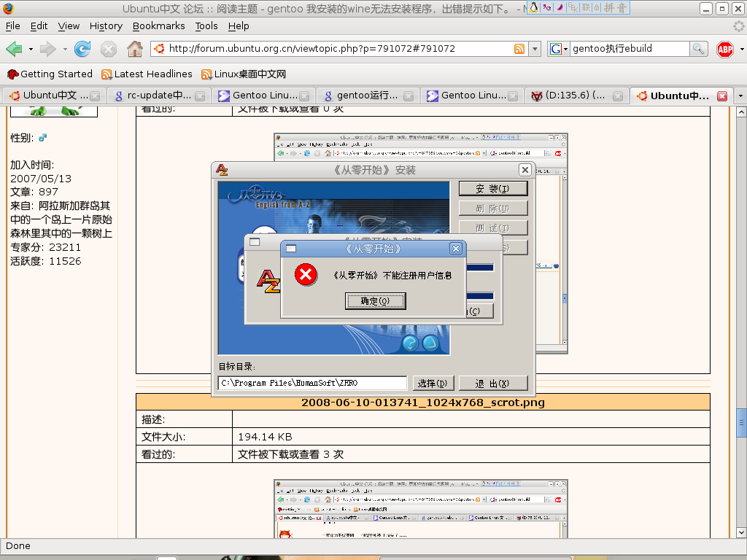Expand the URL history dropdown
Viewport: 747px width, 560px height.
tap(535, 49)
